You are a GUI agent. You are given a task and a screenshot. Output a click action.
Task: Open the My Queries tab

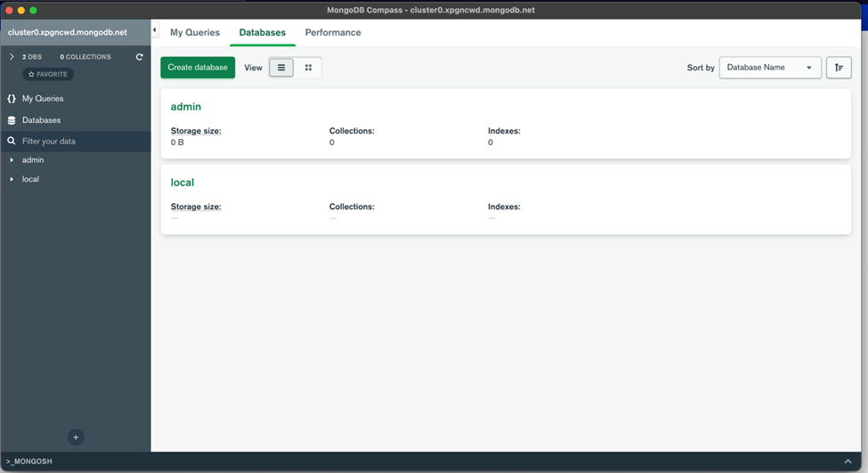(x=195, y=33)
